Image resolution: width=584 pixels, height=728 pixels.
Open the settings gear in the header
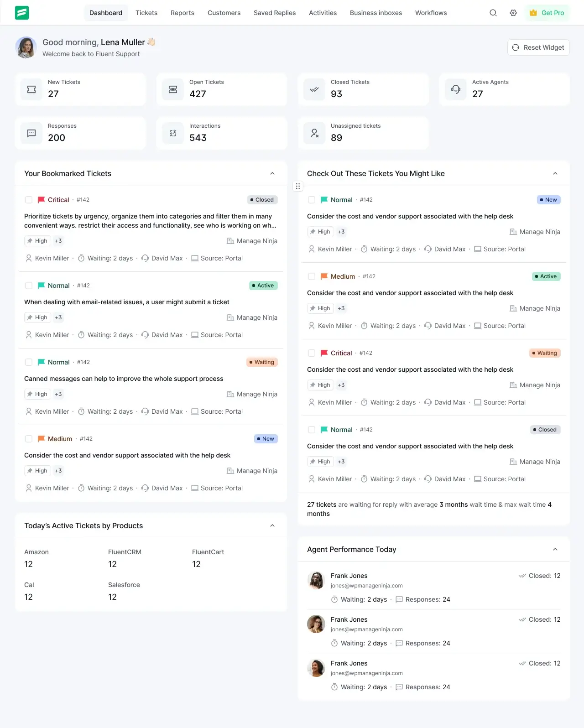point(513,13)
